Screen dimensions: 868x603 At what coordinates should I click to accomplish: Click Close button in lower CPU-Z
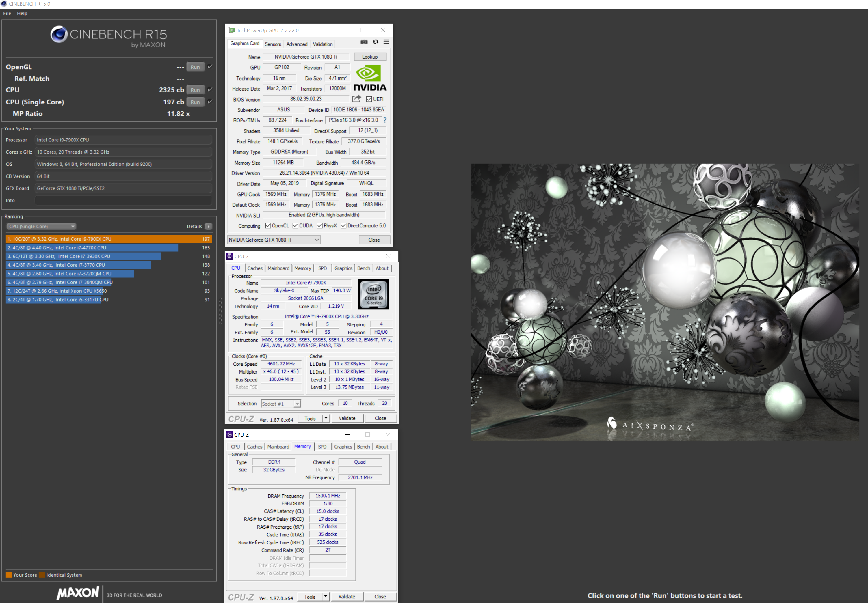coord(380,597)
